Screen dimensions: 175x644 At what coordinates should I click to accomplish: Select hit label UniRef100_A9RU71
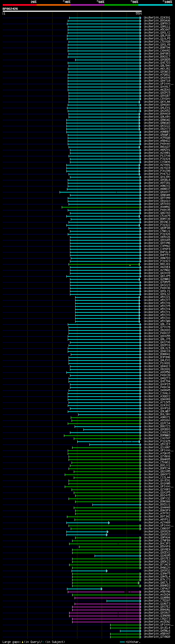(x=157, y=417)
